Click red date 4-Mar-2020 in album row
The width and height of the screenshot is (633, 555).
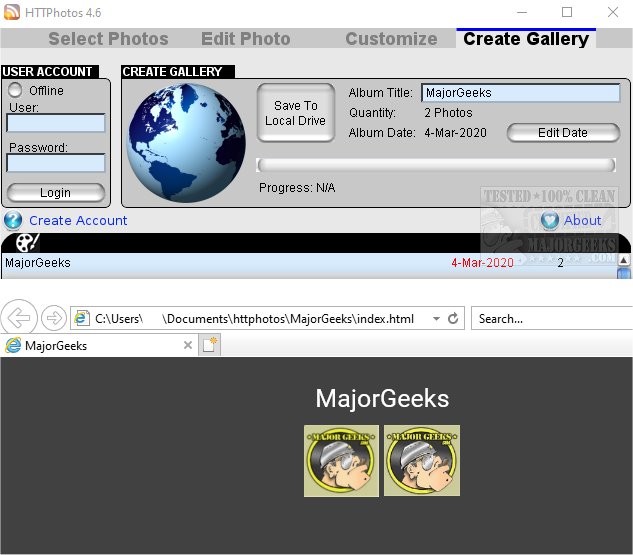pyautogui.click(x=482, y=263)
